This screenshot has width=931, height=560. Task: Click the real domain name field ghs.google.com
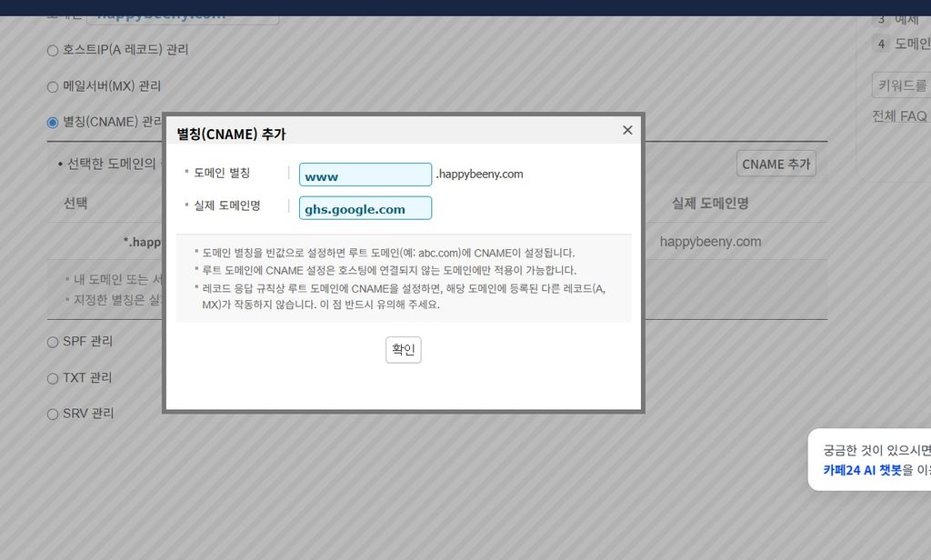tap(365, 208)
